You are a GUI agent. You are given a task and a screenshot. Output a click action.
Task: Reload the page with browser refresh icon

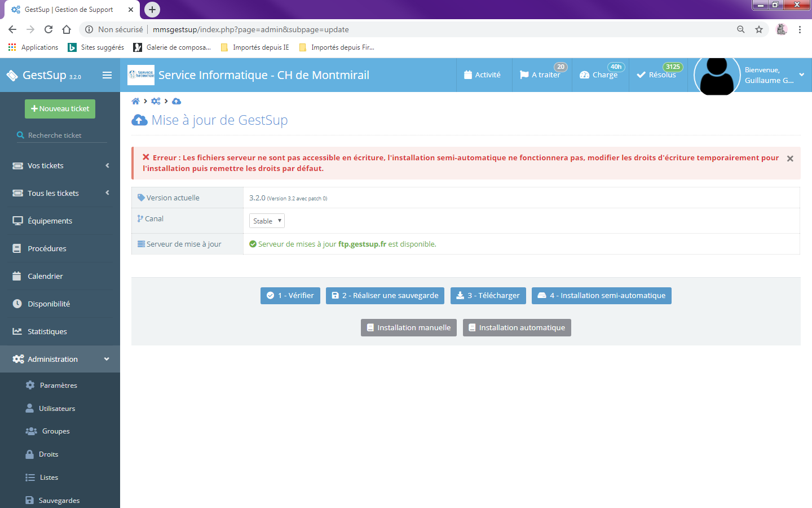[48, 29]
